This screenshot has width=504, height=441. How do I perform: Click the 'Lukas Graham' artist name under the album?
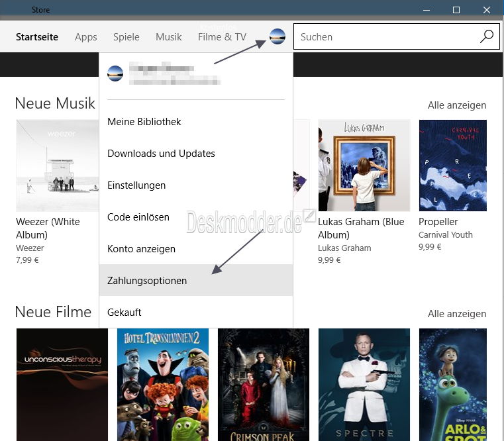coord(344,248)
